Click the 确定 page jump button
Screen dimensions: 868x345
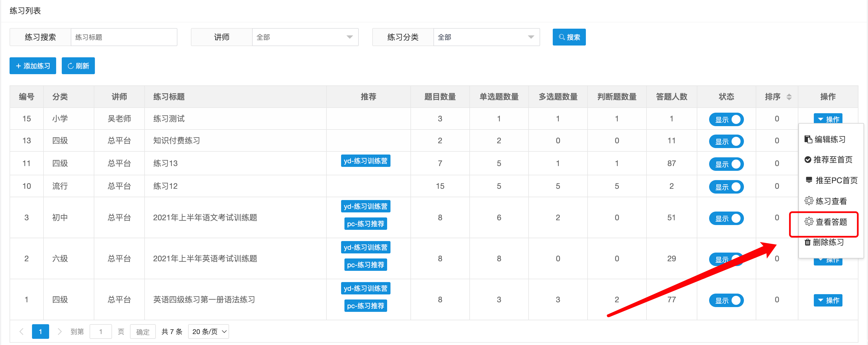(x=143, y=332)
